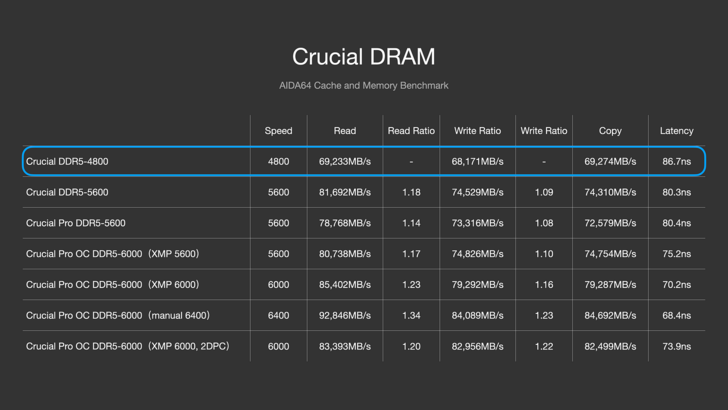The image size is (728, 410).
Task: Select the 'Read' column header
Action: 345,131
